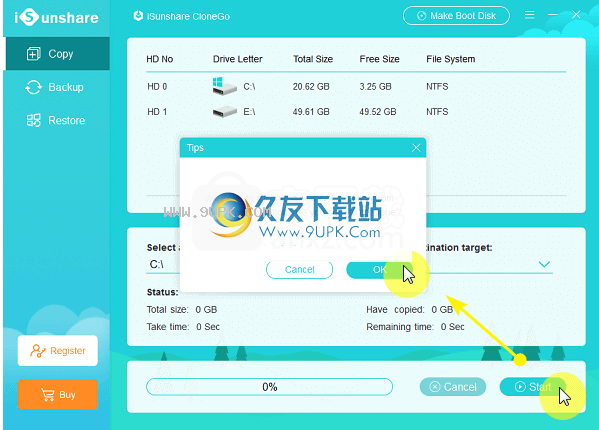Click the Total size 0 GB text
This screenshot has width=599, height=430.
pos(182,310)
